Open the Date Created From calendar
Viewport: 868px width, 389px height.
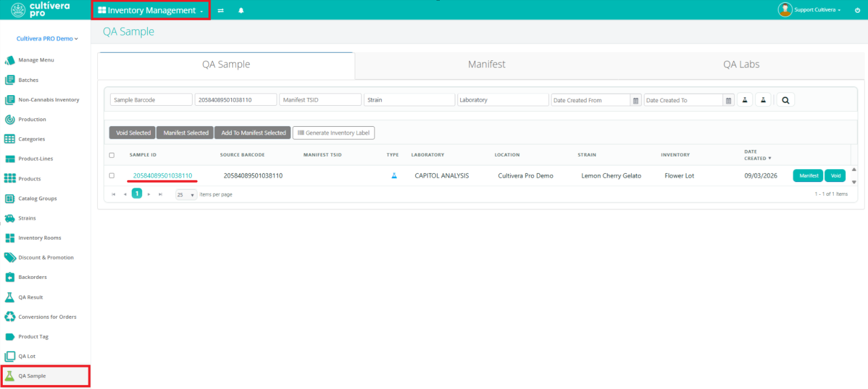click(636, 100)
